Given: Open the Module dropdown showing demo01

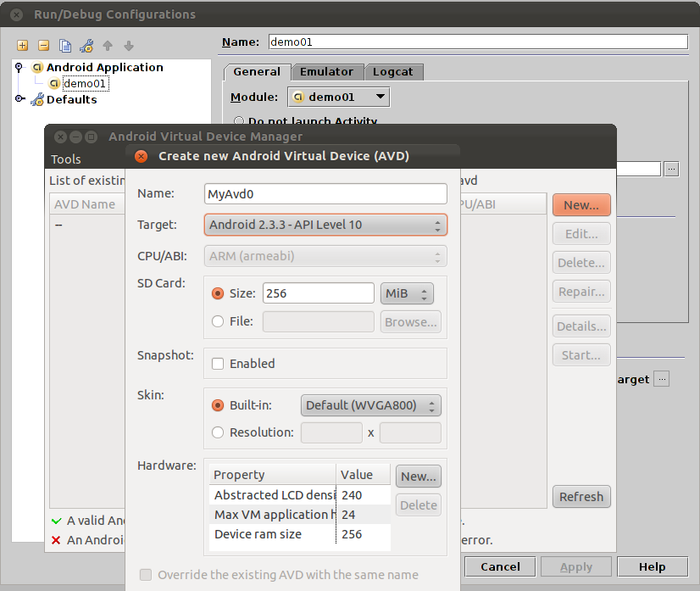Looking at the screenshot, I should pos(338,97).
